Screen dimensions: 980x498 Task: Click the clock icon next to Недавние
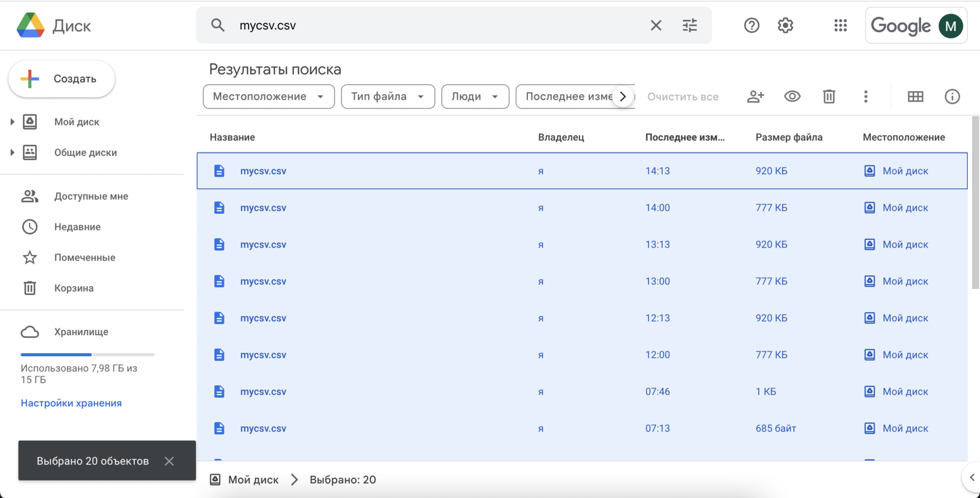coord(30,227)
